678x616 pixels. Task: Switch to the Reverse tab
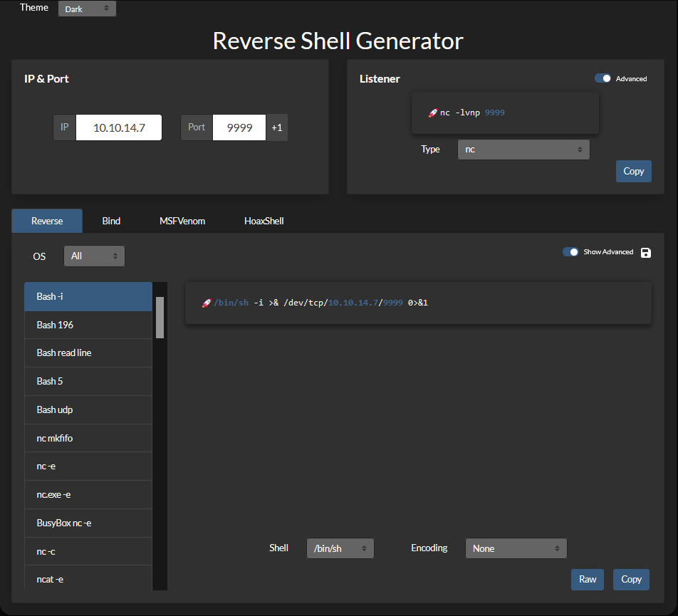pos(47,221)
